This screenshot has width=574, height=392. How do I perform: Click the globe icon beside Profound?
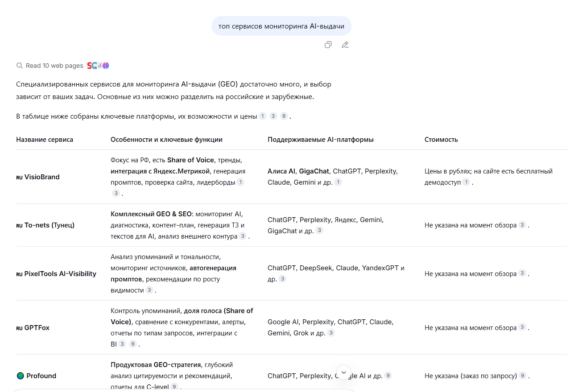[20, 376]
